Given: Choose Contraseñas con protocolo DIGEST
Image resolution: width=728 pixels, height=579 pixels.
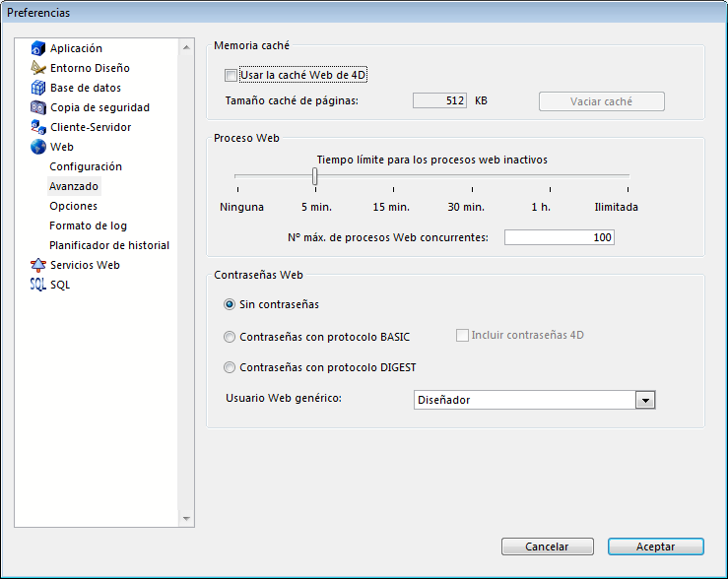Looking at the screenshot, I should 231,368.
